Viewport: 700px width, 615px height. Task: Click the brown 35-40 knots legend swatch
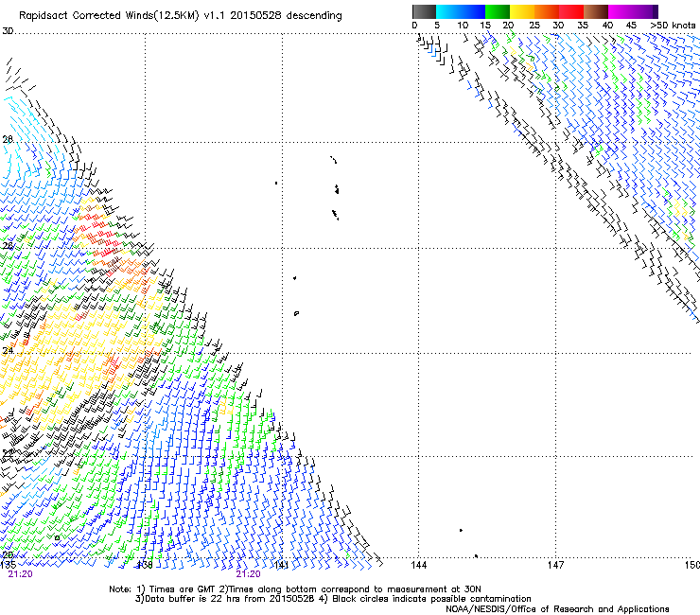coord(596,11)
